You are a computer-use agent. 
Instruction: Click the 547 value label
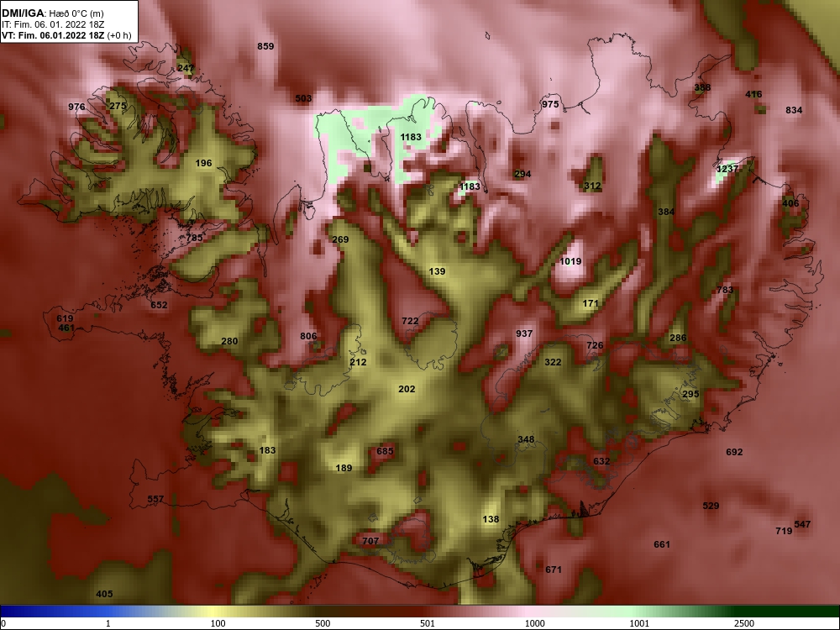click(802, 524)
